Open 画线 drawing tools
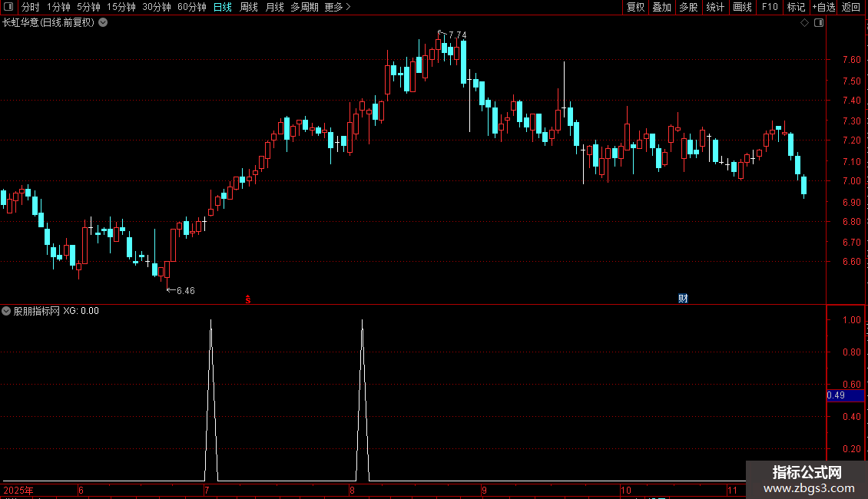868x499 pixels. click(x=742, y=7)
